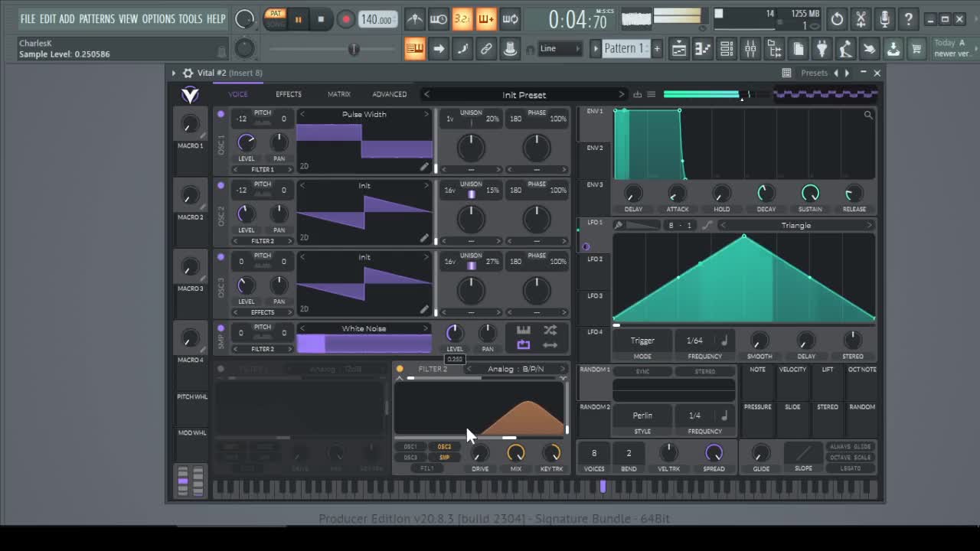
Task: Adjust the OSC 1 LEVEL knob
Action: (x=246, y=142)
